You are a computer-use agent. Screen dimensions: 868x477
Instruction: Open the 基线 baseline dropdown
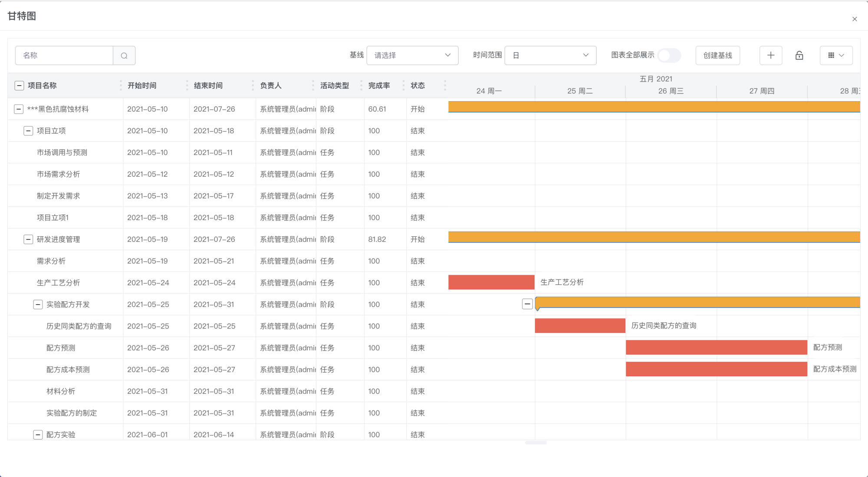pos(412,56)
